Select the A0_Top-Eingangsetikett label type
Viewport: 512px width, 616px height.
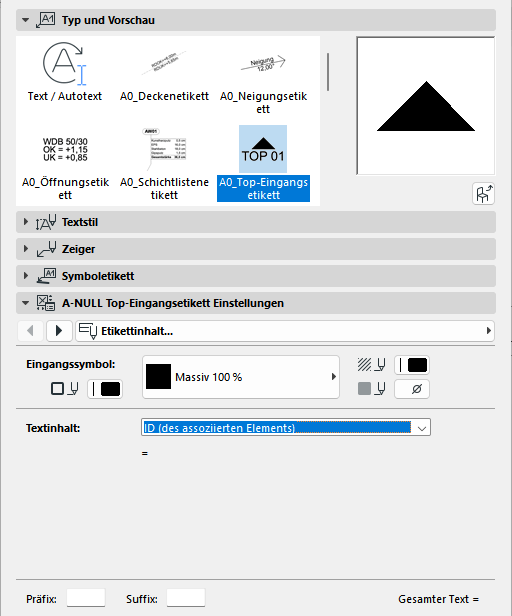(263, 164)
